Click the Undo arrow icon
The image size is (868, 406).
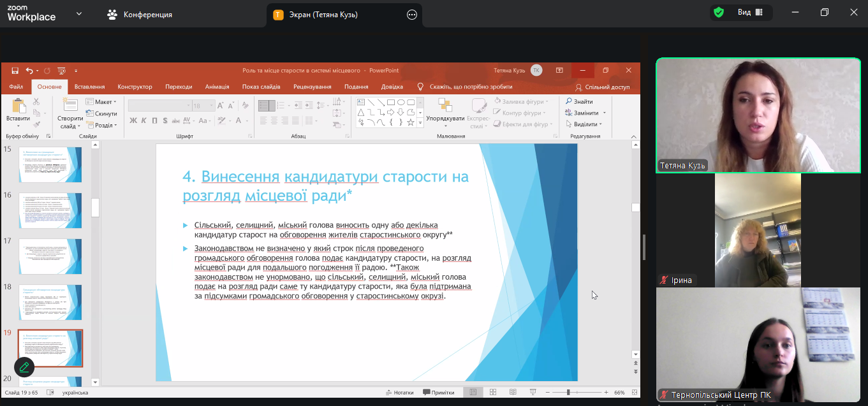29,71
